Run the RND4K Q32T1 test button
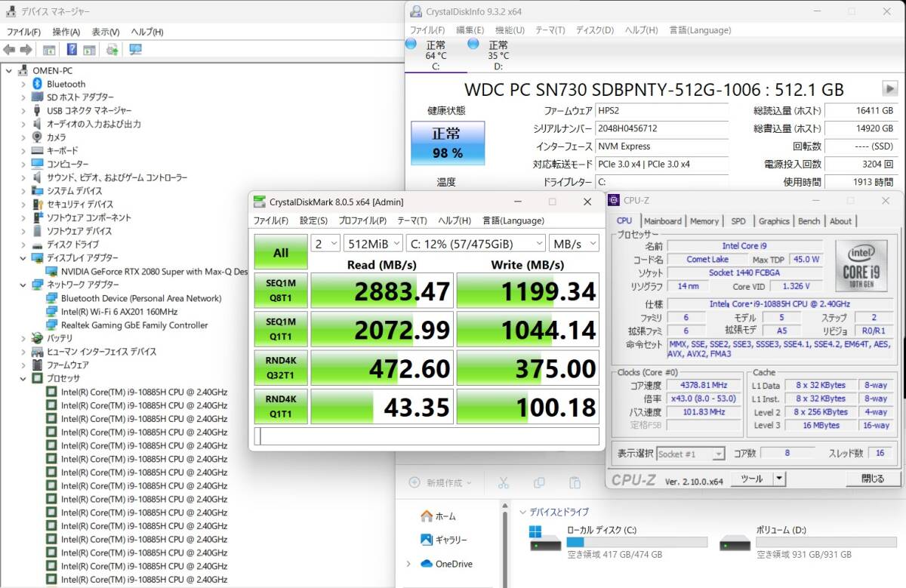This screenshot has width=906, height=588. coord(281,368)
